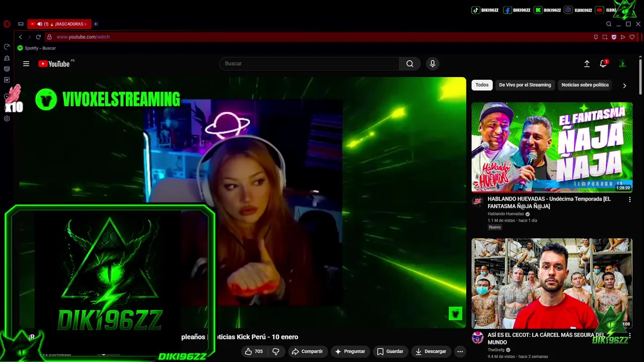Click '1.1 M de vistas - hace 1 día' text
The image size is (644, 362).
pyautogui.click(x=512, y=220)
